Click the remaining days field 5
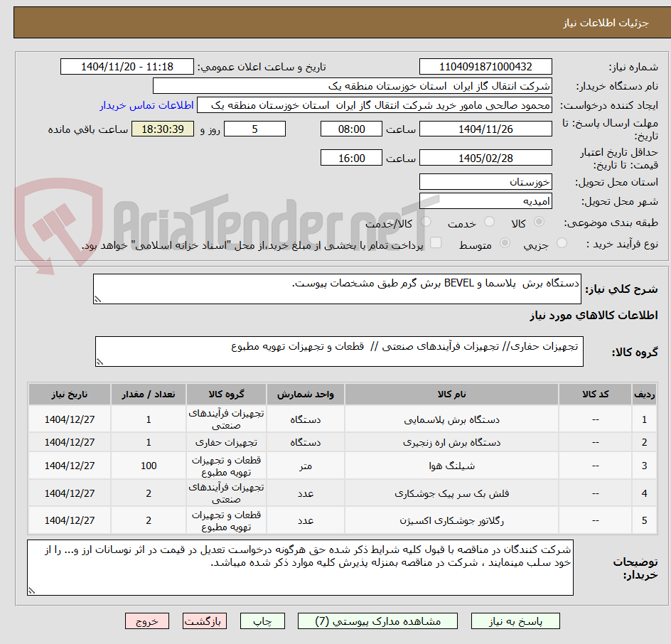This screenshot has width=671, height=644. pyautogui.click(x=254, y=129)
